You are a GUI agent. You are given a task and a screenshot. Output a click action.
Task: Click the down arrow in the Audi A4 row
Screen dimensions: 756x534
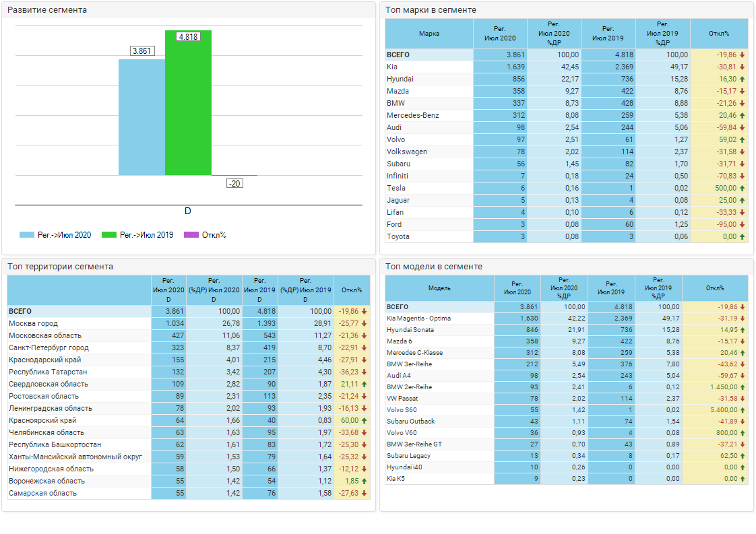[x=742, y=376]
